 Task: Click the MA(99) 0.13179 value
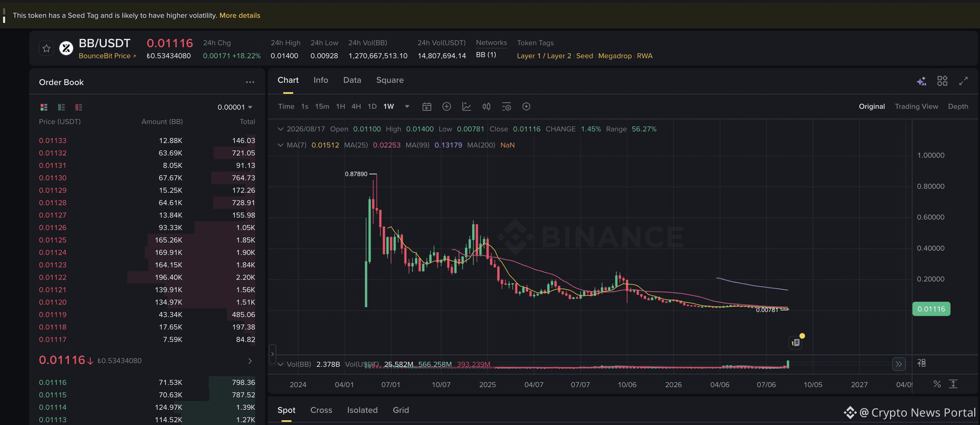[448, 145]
